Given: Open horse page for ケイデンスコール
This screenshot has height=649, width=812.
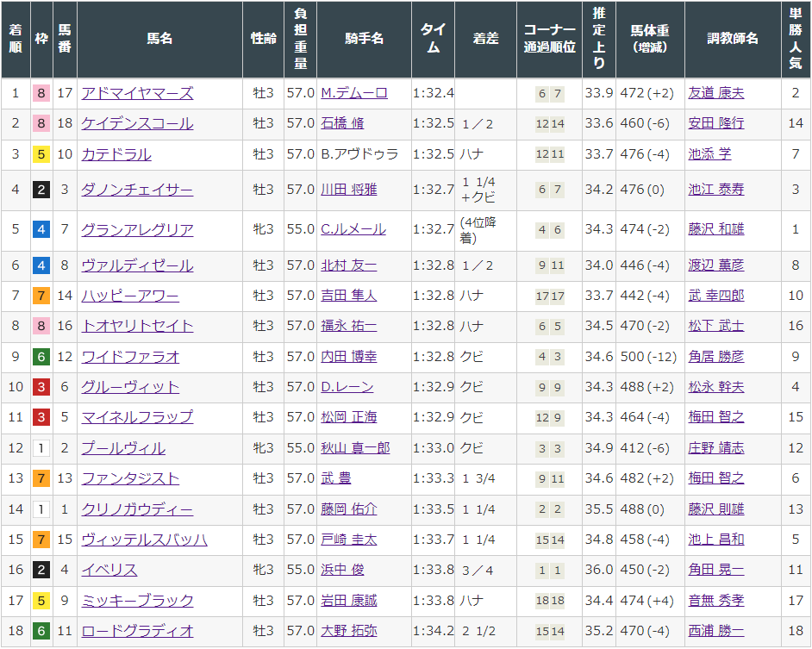Looking at the screenshot, I should click(x=137, y=123).
